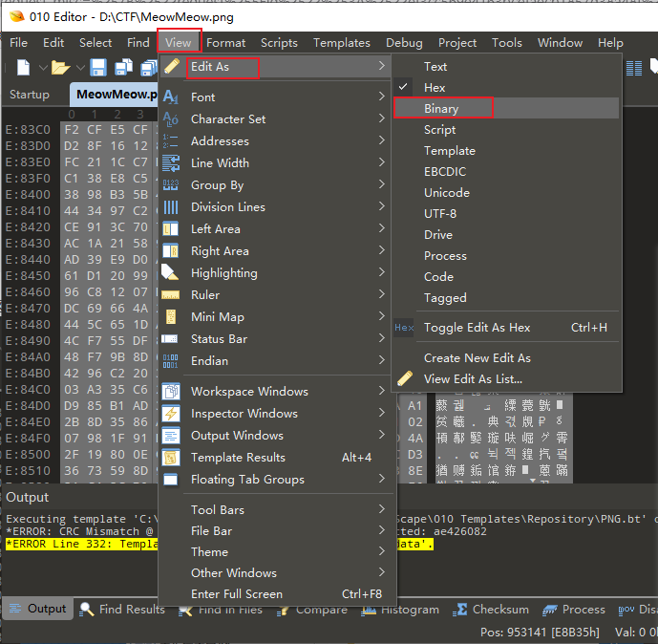658x644 pixels.
Task: Expand the Tool Bars submenu
Action: pyautogui.click(x=381, y=509)
